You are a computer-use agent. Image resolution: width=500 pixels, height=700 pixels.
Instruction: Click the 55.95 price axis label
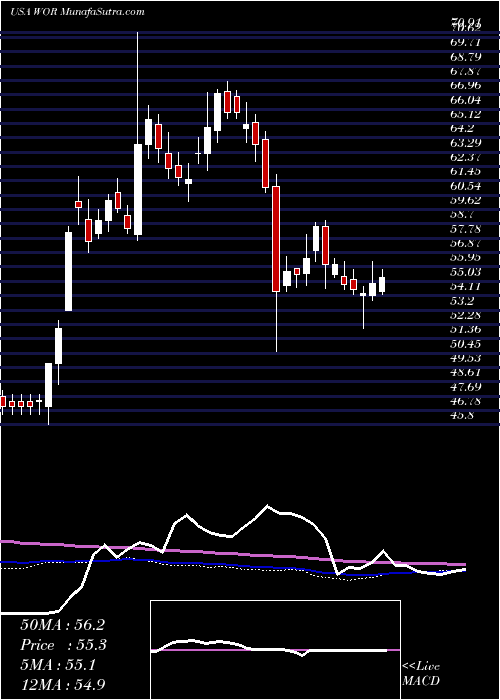[x=465, y=258]
